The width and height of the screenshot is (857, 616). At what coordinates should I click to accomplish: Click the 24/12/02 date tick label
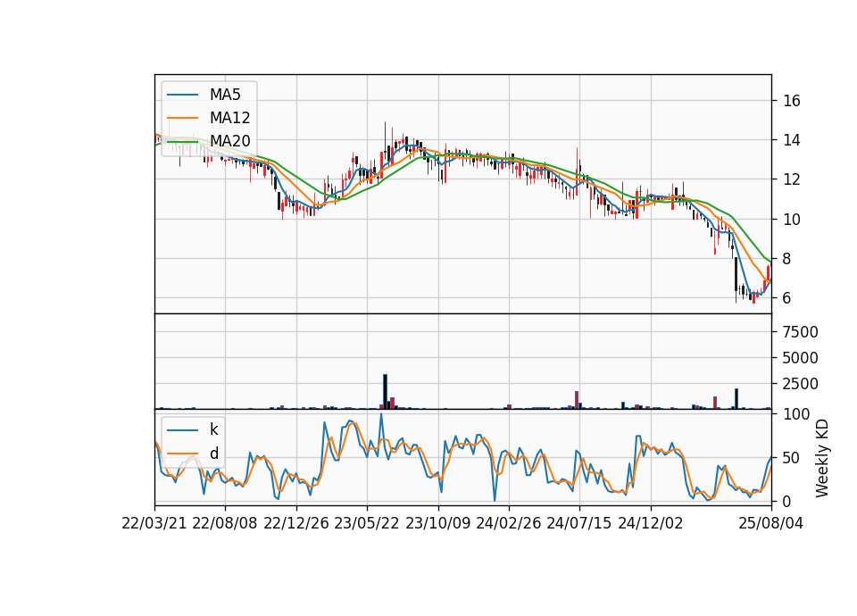tap(651, 523)
